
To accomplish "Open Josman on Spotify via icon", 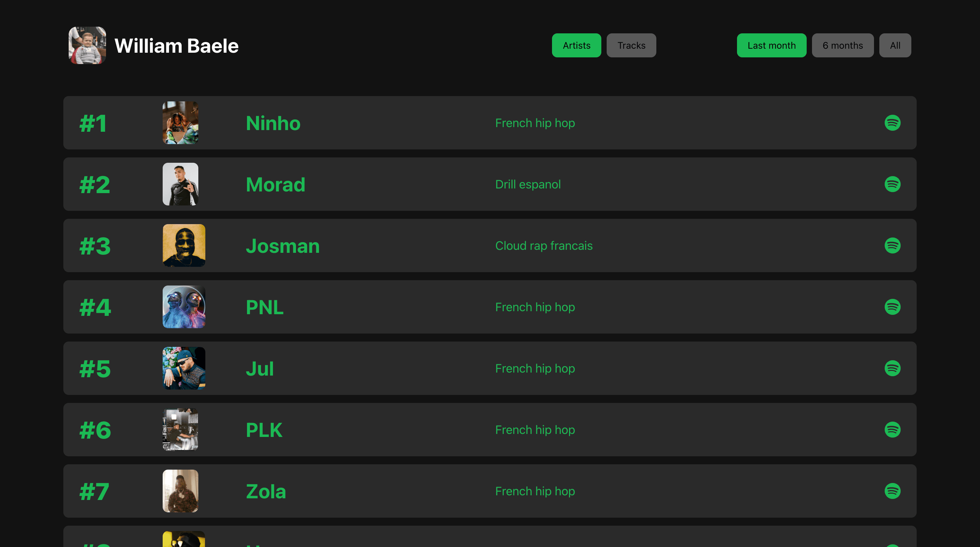I will pos(892,245).
